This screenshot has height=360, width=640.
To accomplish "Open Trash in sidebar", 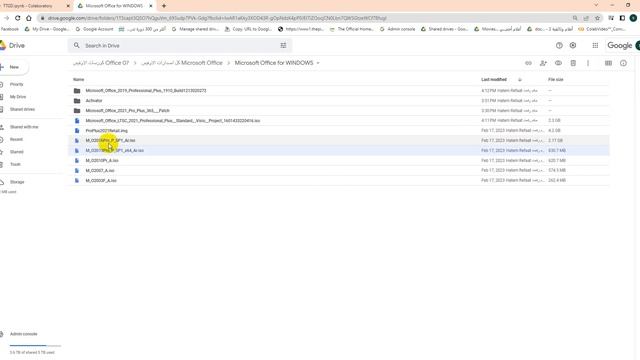I will [15, 164].
